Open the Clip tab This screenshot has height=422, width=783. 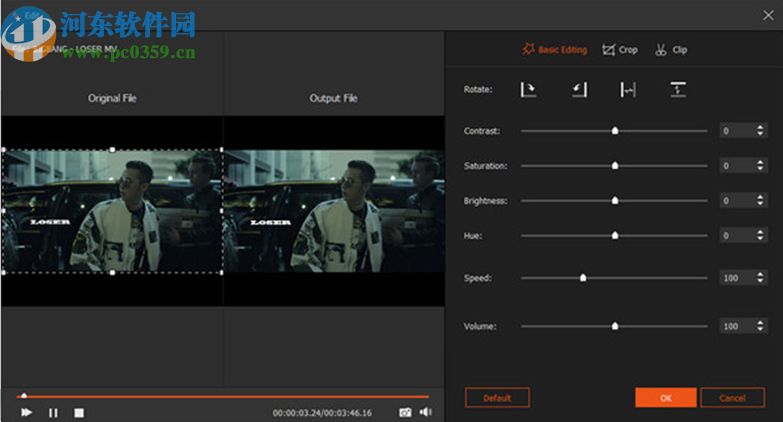coord(672,49)
